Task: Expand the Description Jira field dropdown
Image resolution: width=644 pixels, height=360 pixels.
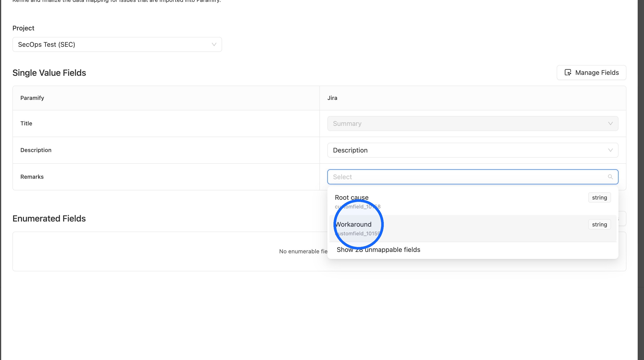Action: coord(472,150)
